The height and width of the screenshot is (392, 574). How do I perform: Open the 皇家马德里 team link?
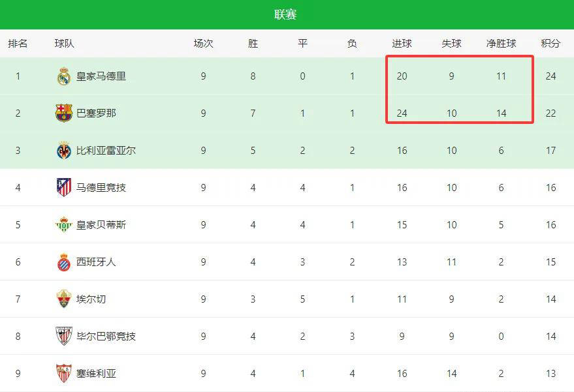pos(101,76)
